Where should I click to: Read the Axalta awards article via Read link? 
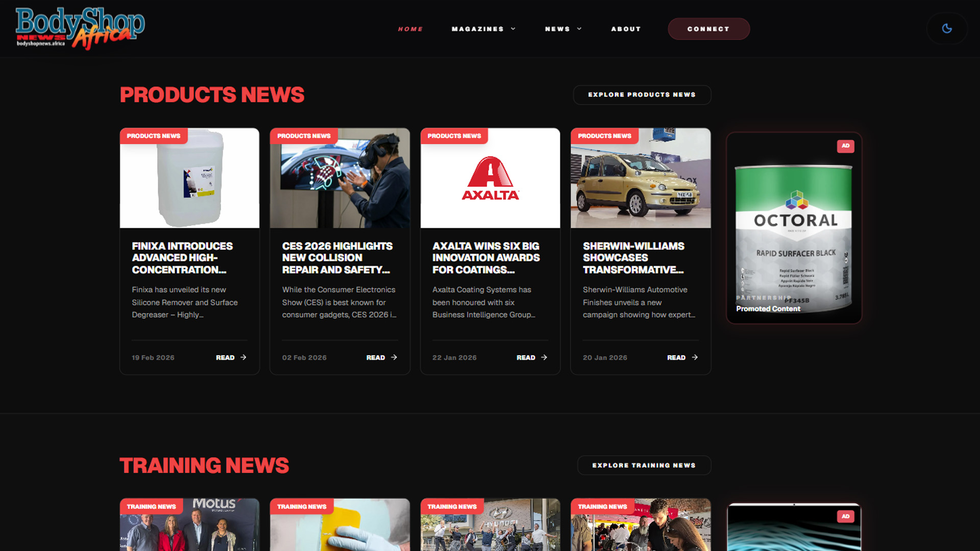[526, 358]
